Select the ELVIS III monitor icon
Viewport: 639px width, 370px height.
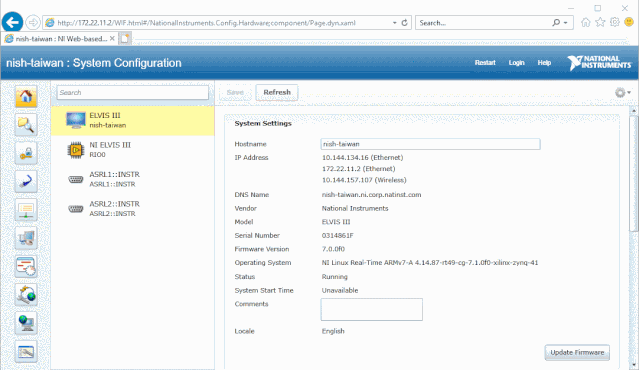coord(76,120)
